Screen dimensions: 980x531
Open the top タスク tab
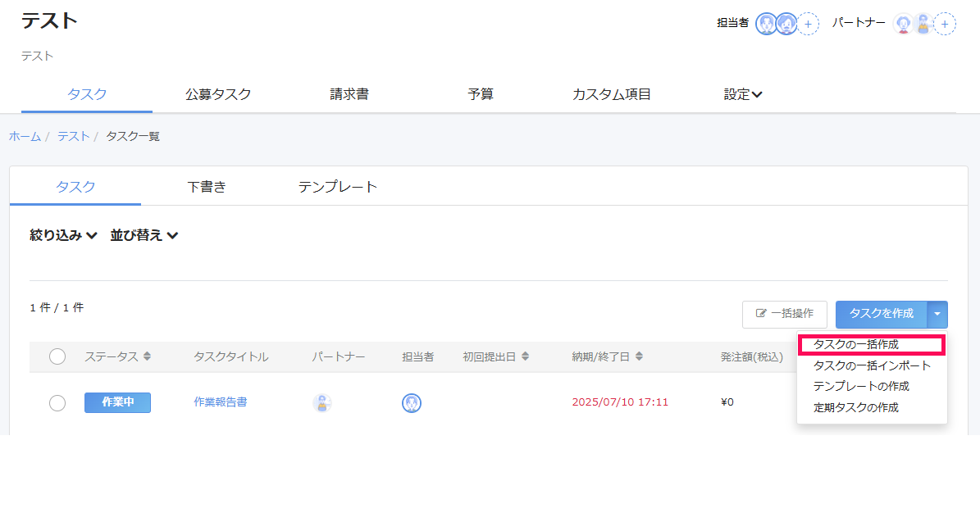click(x=87, y=94)
